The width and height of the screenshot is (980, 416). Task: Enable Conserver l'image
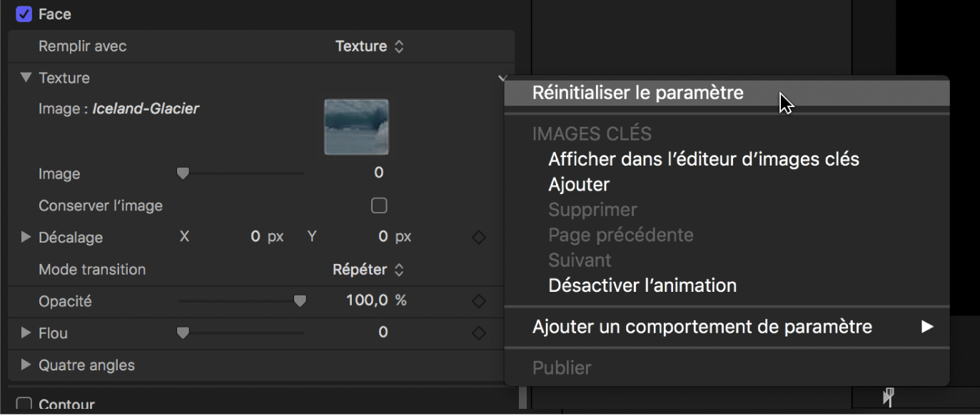tap(379, 206)
